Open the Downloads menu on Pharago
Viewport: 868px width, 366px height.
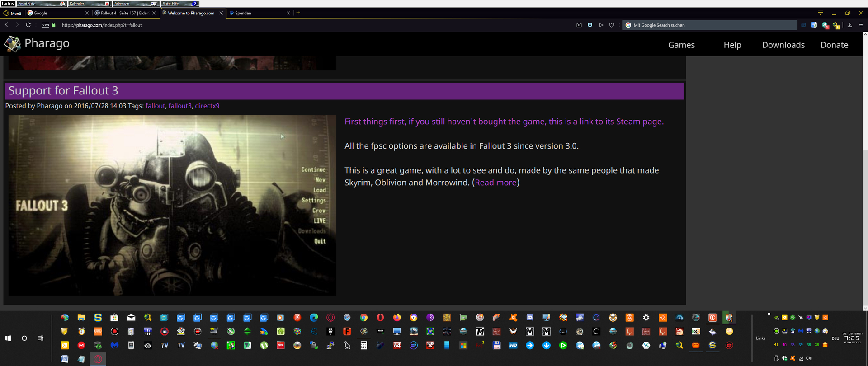click(x=783, y=45)
